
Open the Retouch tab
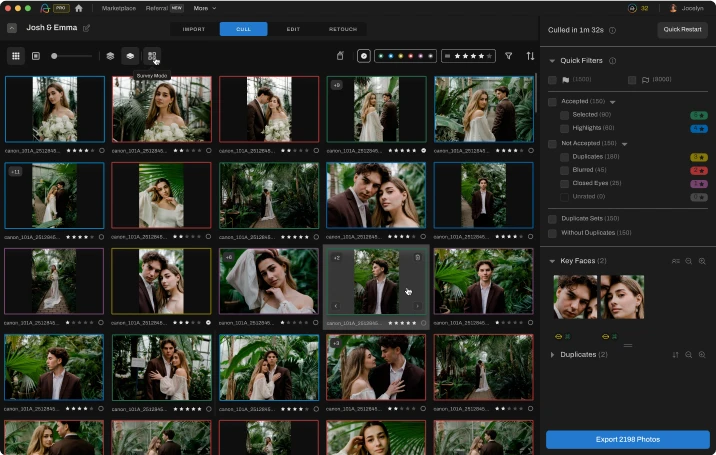342,29
